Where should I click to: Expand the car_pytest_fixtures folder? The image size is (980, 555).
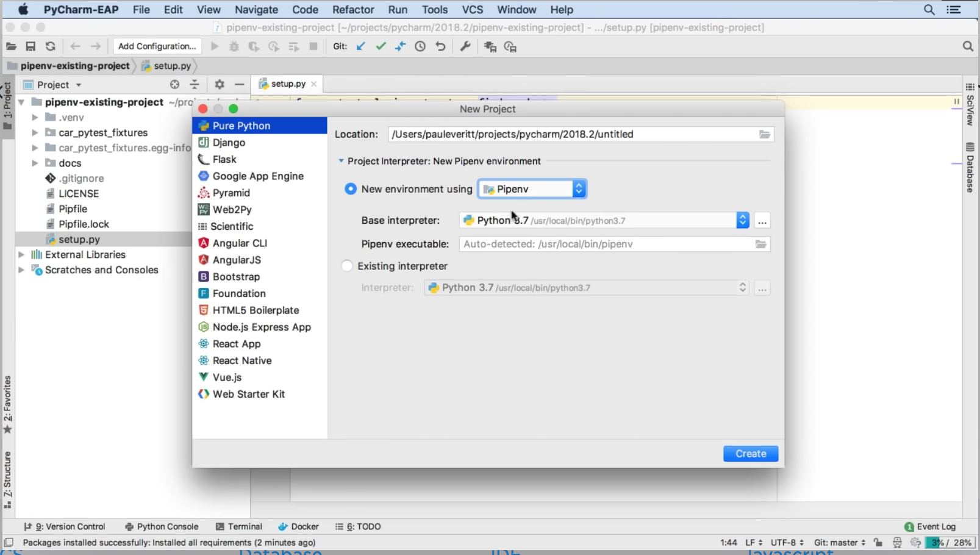(35, 132)
